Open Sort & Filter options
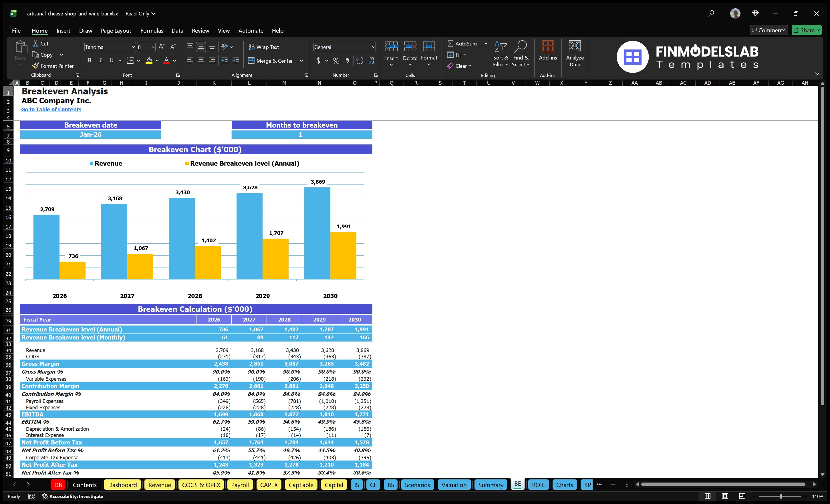 coord(501,54)
